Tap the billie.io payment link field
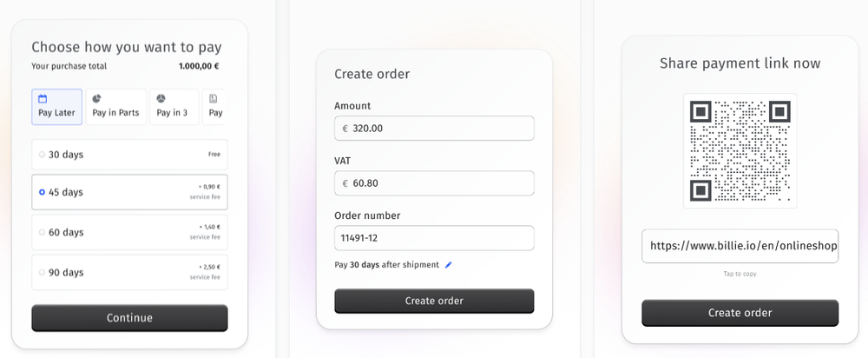 pyautogui.click(x=740, y=246)
